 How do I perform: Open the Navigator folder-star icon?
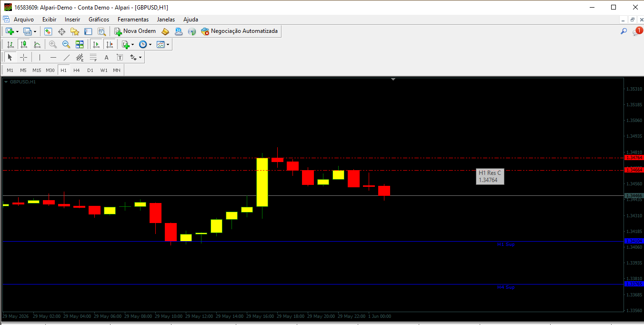click(75, 31)
